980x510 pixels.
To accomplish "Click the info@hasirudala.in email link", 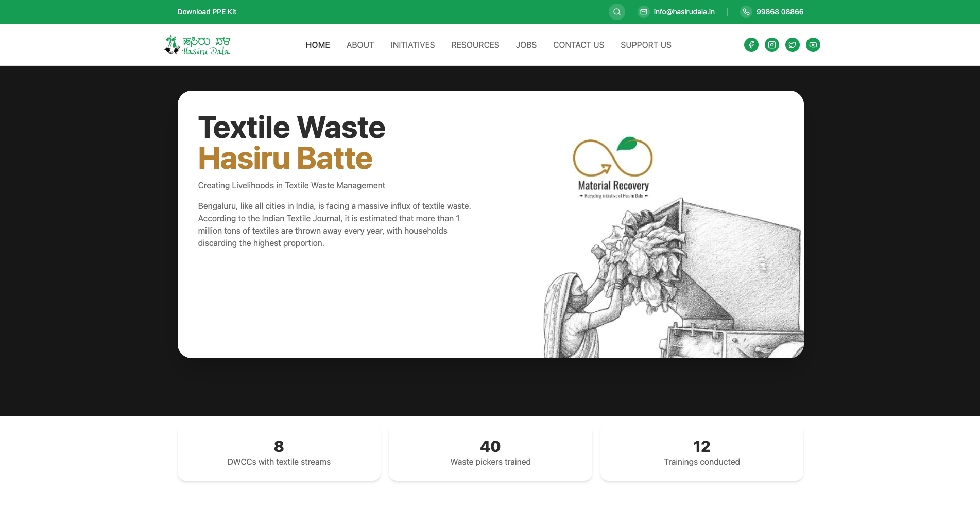I will pyautogui.click(x=684, y=12).
